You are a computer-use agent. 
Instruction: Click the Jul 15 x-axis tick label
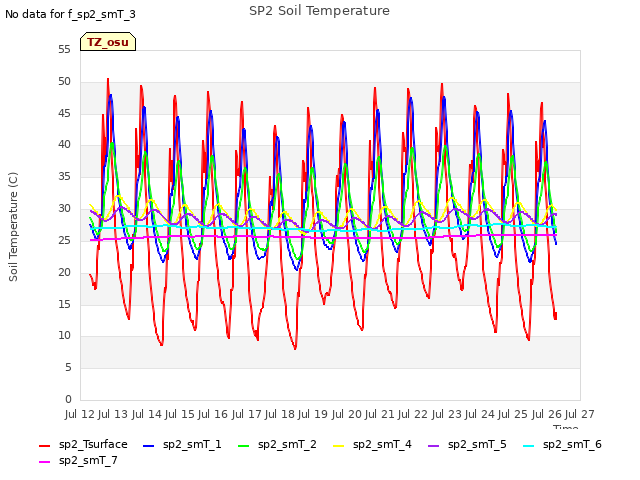coord(179,414)
